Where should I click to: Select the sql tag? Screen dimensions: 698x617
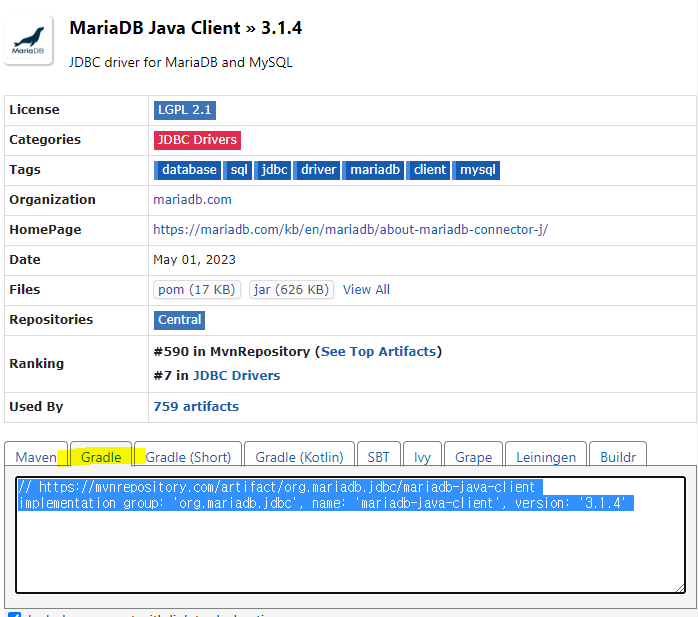click(238, 170)
